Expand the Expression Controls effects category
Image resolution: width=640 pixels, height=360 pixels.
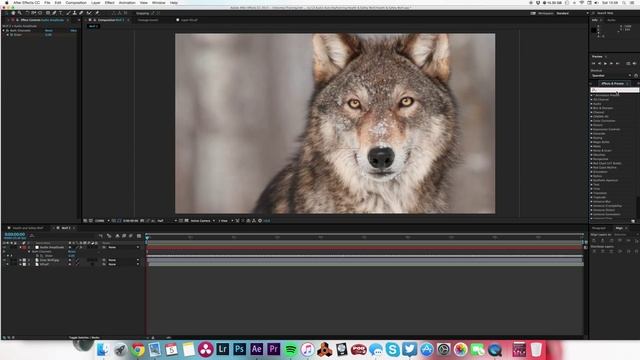(x=591, y=129)
